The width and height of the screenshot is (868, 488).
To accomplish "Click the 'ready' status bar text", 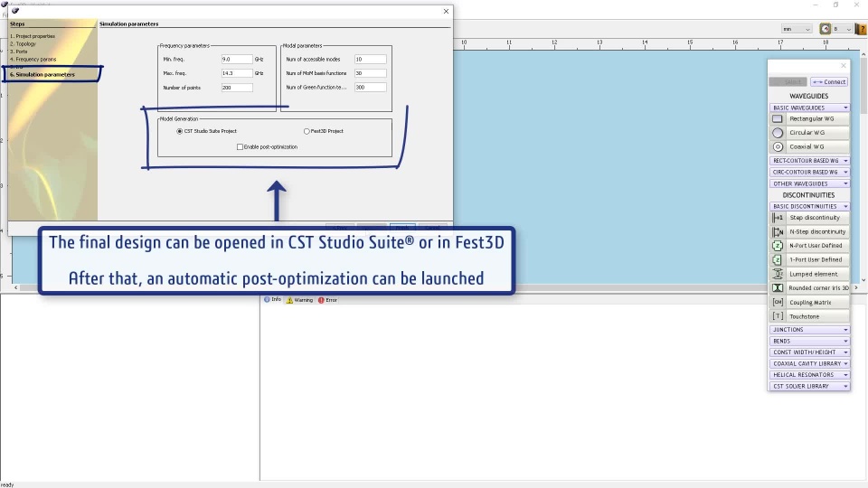I will 7,484.
